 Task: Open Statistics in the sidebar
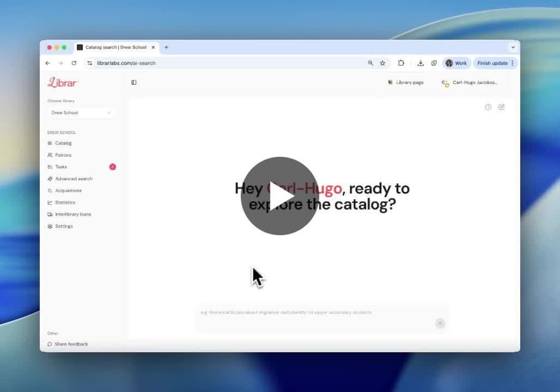tap(65, 203)
